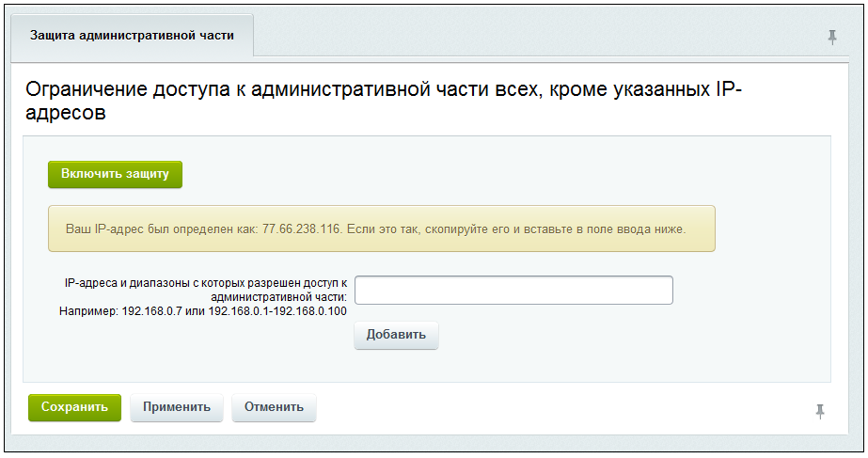Image resolution: width=868 pixels, height=458 pixels.
Task: Click the example text 192.168.0.1-192.168.0.100
Action: click(277, 311)
